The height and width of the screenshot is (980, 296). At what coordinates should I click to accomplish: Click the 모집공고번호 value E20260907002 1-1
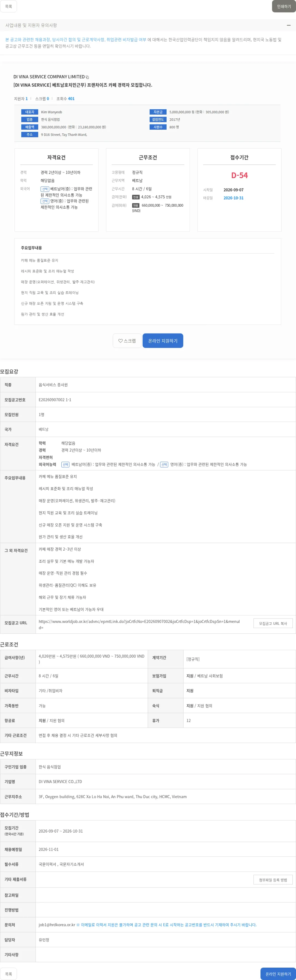55,400
